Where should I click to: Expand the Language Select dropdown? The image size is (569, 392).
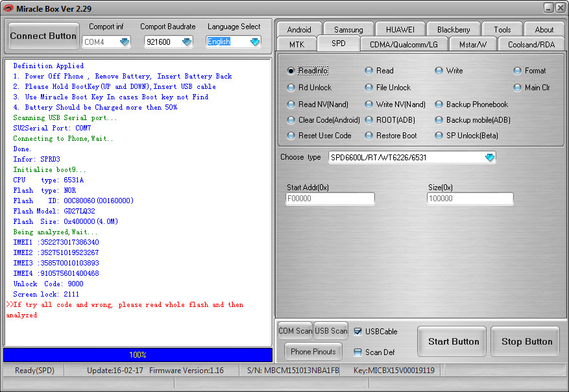255,42
